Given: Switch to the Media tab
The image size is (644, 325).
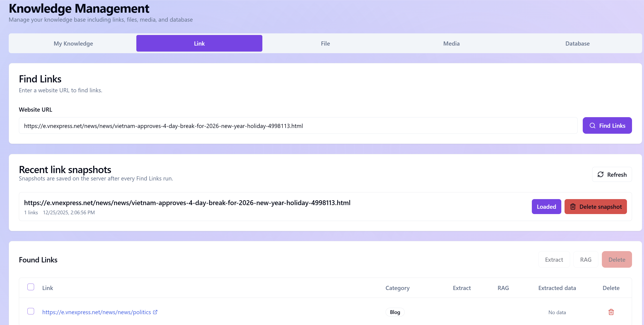Looking at the screenshot, I should (x=451, y=44).
